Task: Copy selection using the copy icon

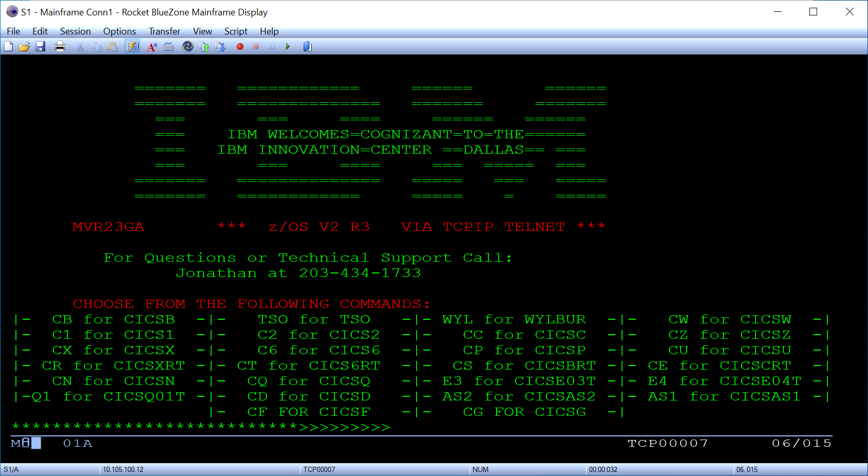Action: (x=96, y=47)
